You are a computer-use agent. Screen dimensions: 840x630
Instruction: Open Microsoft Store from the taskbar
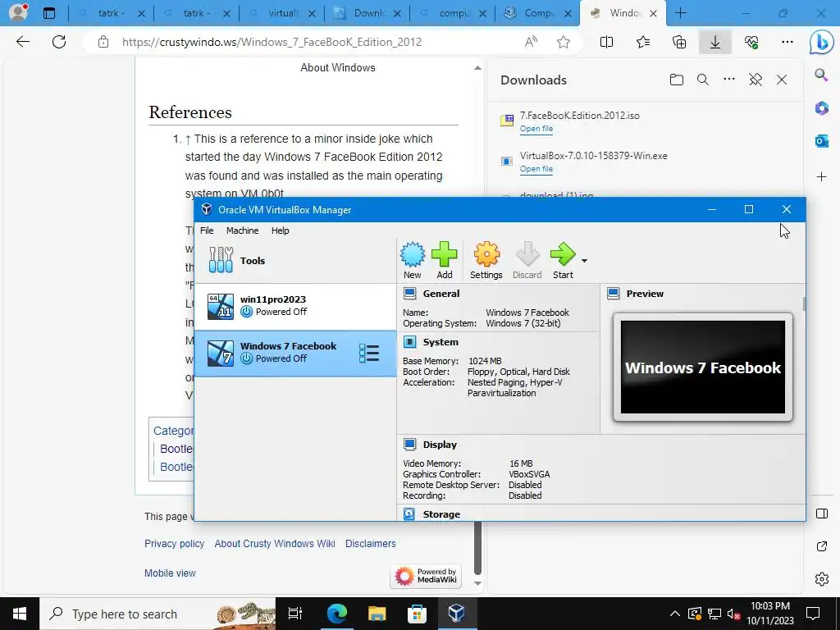pyautogui.click(x=417, y=614)
